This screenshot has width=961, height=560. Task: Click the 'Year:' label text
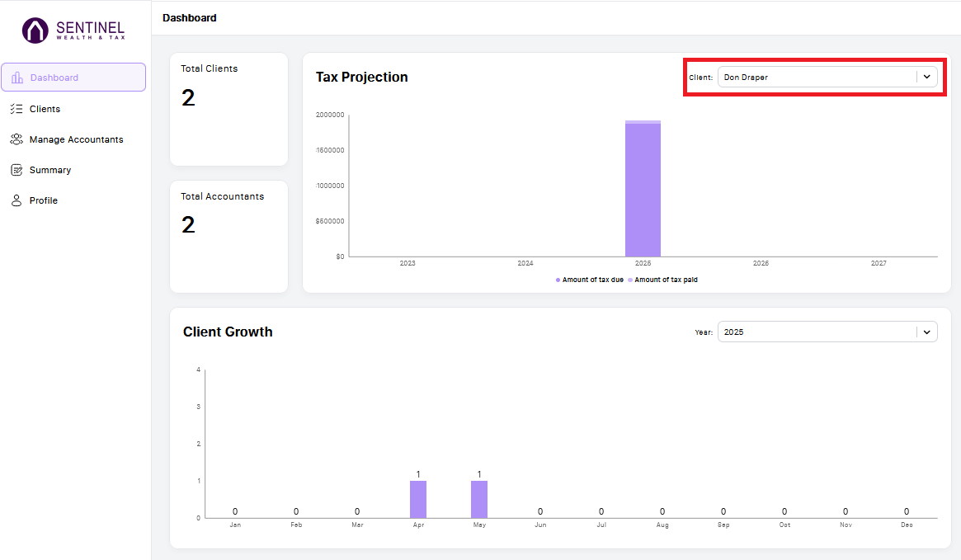pyautogui.click(x=704, y=332)
